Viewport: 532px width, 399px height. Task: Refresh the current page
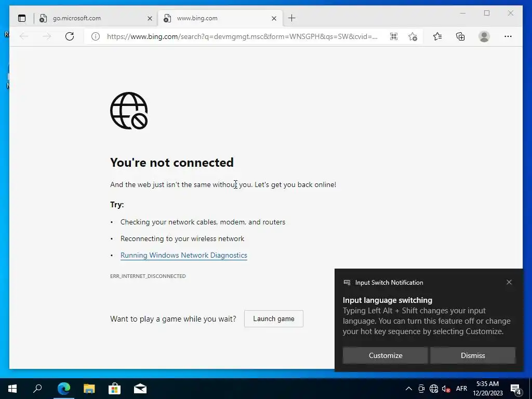tap(70, 36)
